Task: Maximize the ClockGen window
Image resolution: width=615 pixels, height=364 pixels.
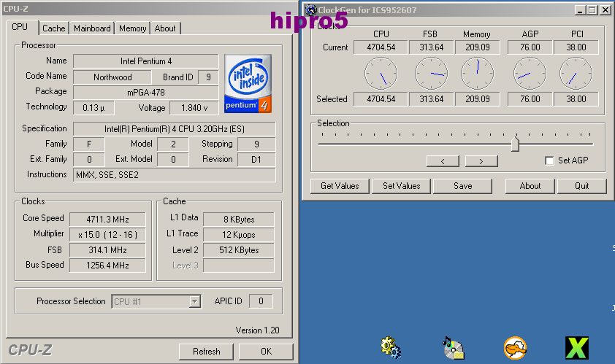Action: click(x=592, y=10)
